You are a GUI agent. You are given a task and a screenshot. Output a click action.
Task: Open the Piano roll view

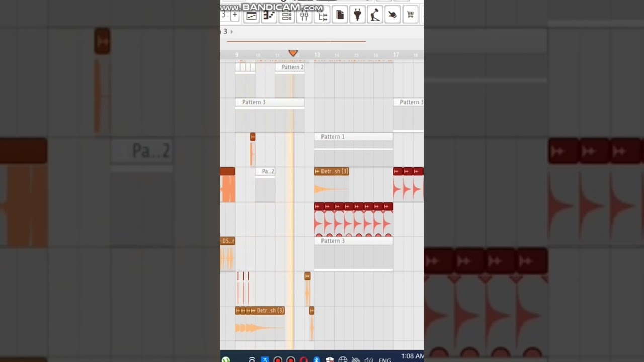pyautogui.click(x=269, y=15)
